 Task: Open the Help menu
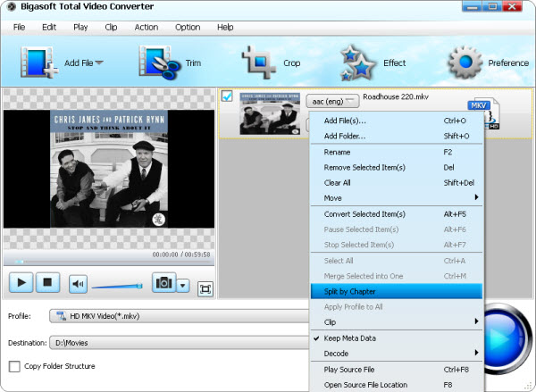(x=225, y=27)
